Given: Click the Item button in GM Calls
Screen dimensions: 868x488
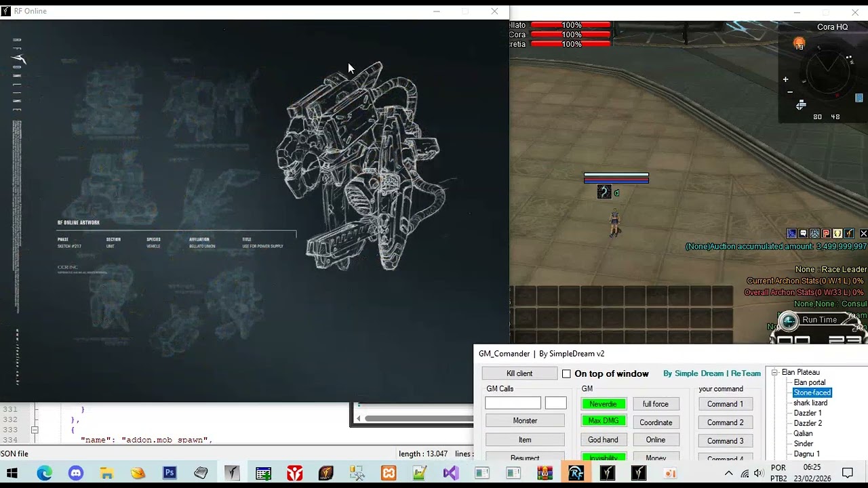Looking at the screenshot, I should [525, 440].
